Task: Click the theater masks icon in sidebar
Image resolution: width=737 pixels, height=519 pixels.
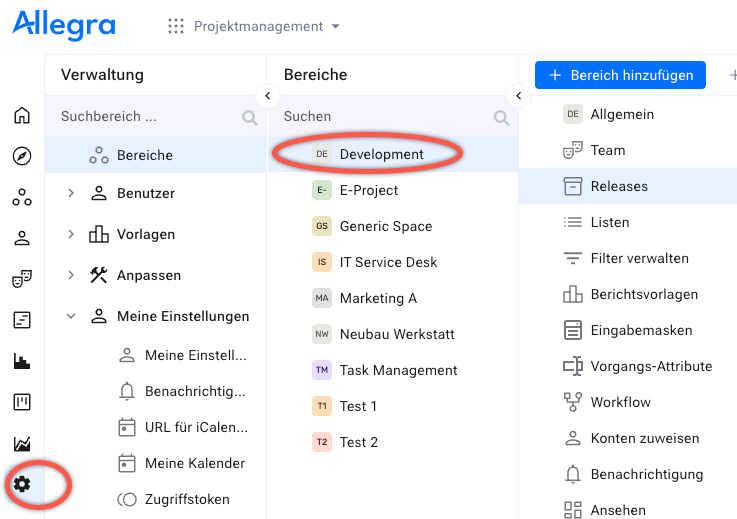Action: click(x=21, y=279)
